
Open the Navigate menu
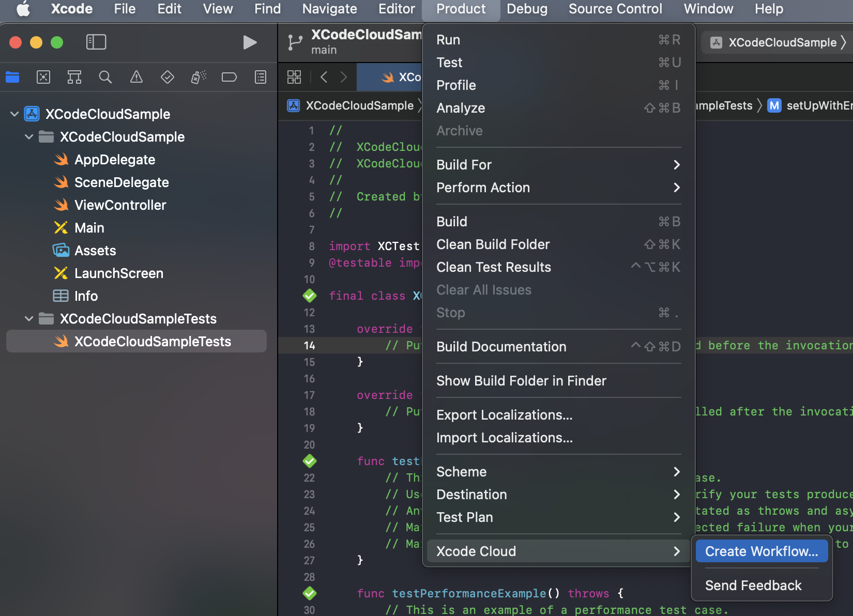pos(329,9)
